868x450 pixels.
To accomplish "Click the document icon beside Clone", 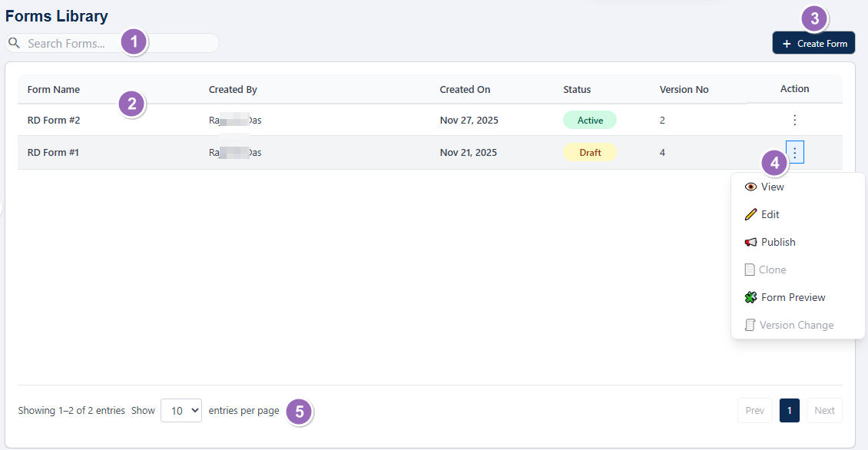I will click(x=749, y=270).
